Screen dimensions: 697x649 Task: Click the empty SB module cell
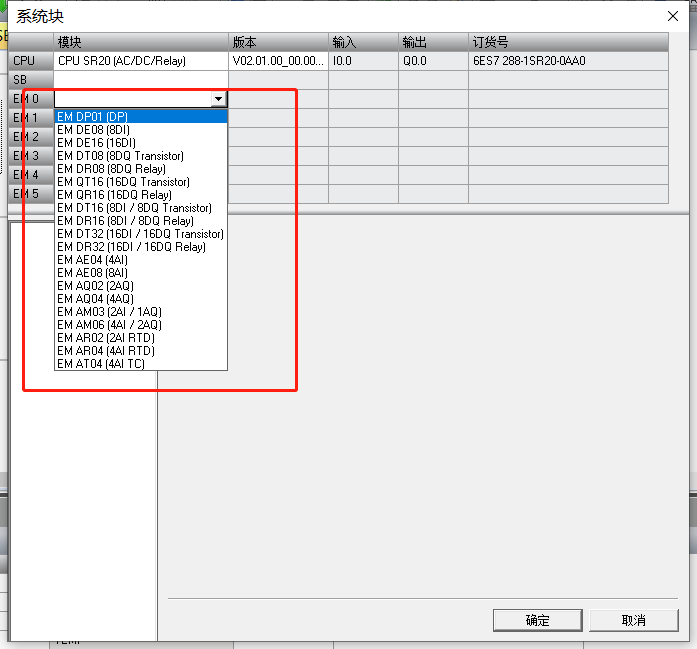coord(141,80)
